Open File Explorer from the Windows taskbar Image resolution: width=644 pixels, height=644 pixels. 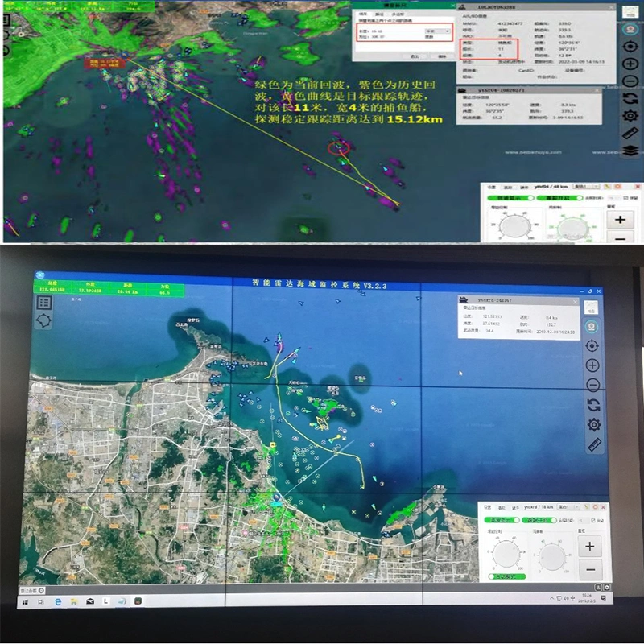click(74, 601)
